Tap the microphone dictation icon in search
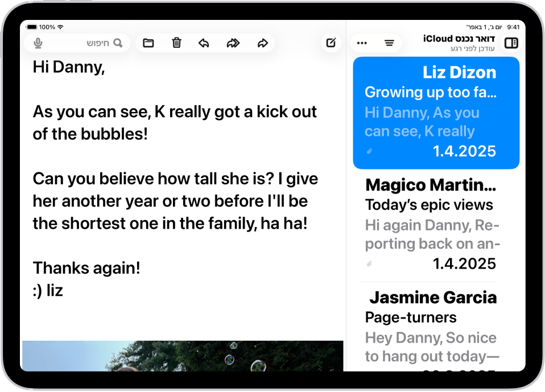This screenshot has height=392, width=545. (38, 43)
